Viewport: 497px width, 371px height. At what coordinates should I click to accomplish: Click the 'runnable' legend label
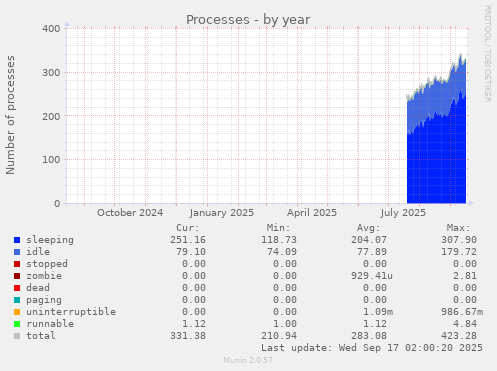point(50,324)
